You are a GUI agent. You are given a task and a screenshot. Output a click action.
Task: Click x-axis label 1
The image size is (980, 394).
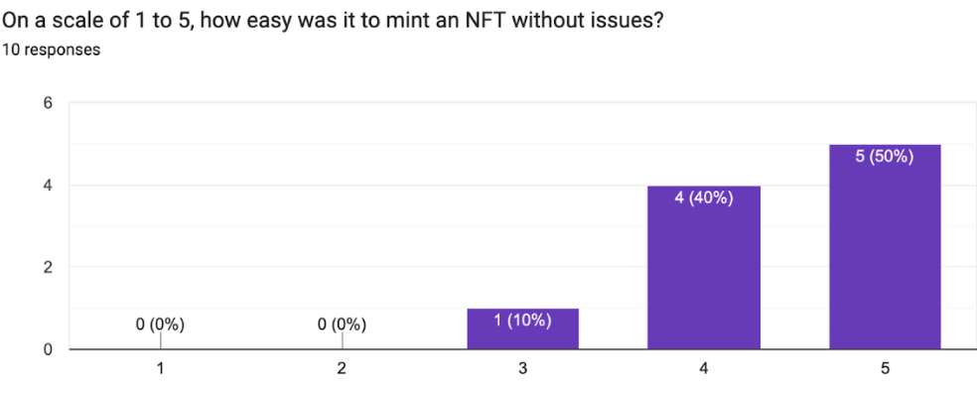(161, 369)
